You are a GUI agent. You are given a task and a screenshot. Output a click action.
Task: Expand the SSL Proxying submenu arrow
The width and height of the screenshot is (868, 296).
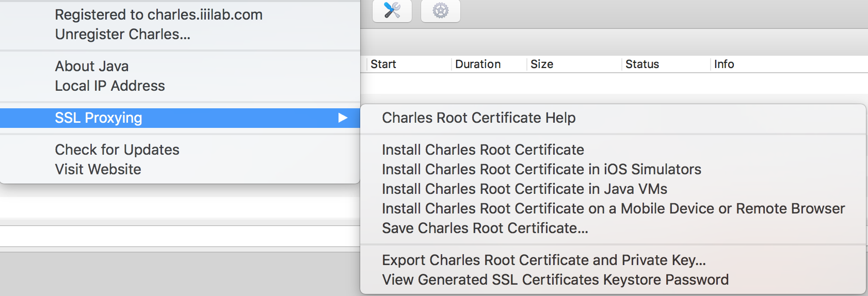point(343,118)
